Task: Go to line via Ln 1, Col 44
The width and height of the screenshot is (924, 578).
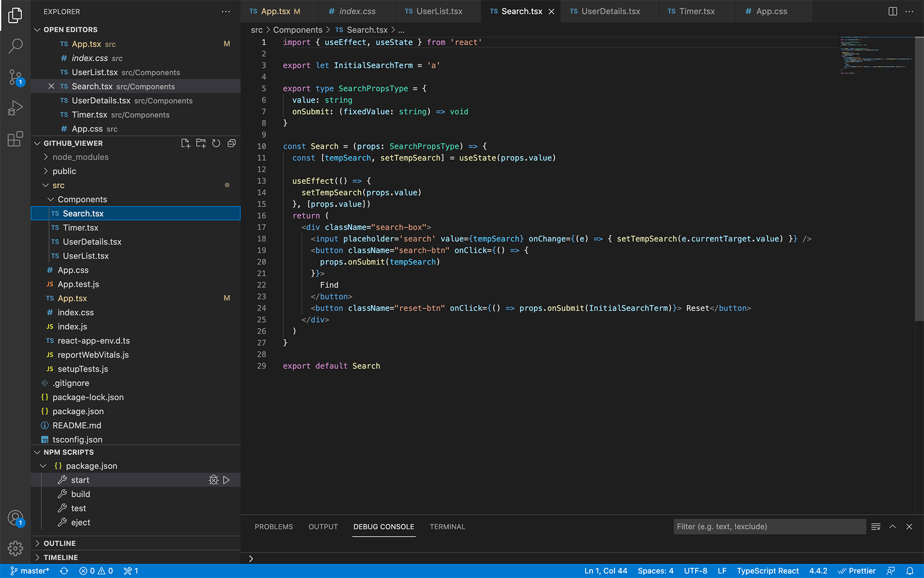Action: pyautogui.click(x=606, y=571)
